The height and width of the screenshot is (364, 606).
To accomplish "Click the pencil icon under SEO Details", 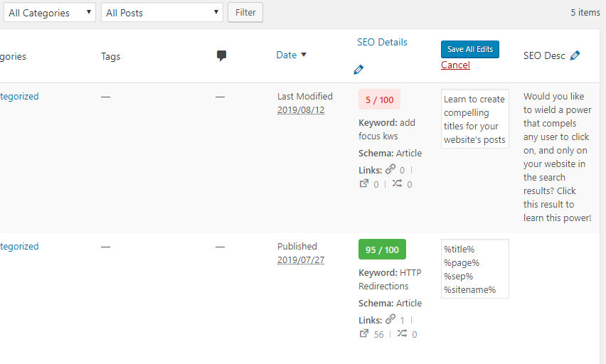I will [358, 70].
